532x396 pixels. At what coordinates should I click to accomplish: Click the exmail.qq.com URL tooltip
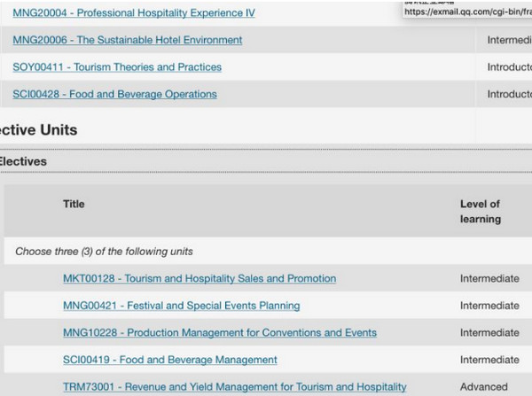[x=466, y=11]
